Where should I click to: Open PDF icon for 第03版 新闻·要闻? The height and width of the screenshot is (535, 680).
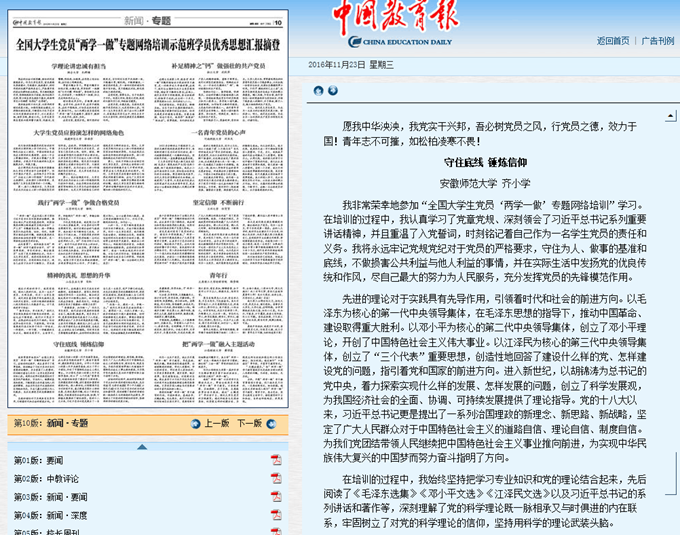276,497
